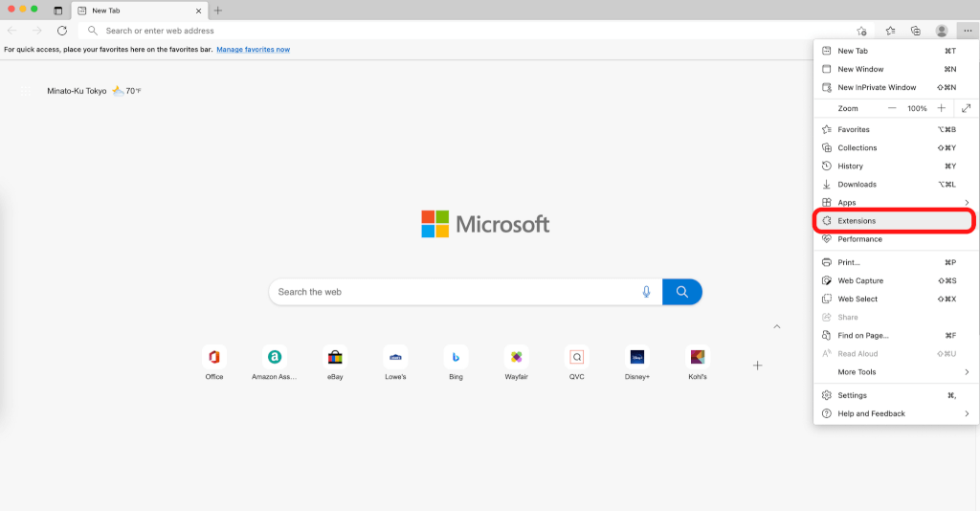980x511 pixels.
Task: Choose Print from the menu
Action: (896, 262)
